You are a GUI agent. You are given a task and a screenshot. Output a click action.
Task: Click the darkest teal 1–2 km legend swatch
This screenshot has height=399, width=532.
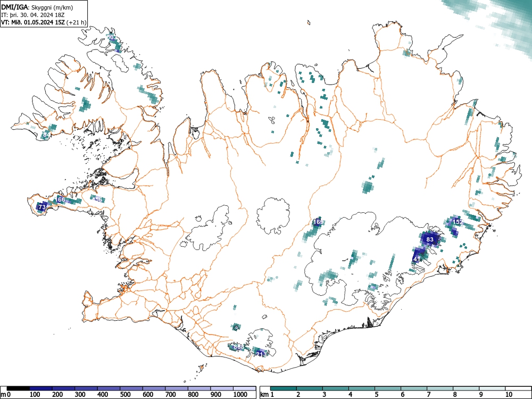(284, 388)
